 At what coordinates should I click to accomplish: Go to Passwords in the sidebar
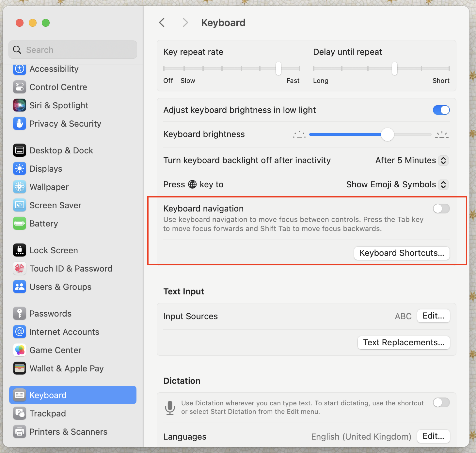(73, 314)
